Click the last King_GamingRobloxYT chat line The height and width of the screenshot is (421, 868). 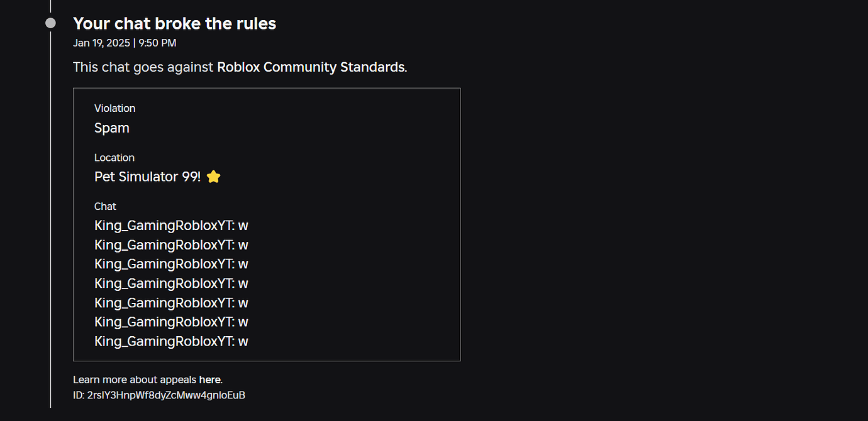pyautogui.click(x=171, y=341)
